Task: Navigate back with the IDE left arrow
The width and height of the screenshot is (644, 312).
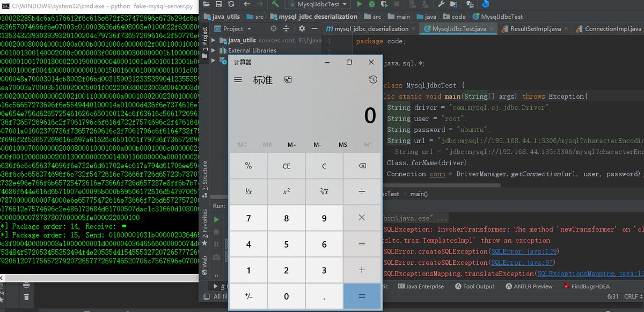Action: tap(248, 4)
